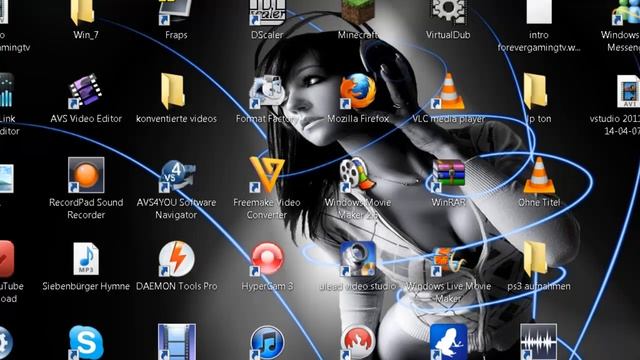Screen dimensions: 640x360
Task: Open the Win_7 folder
Action: point(83,12)
